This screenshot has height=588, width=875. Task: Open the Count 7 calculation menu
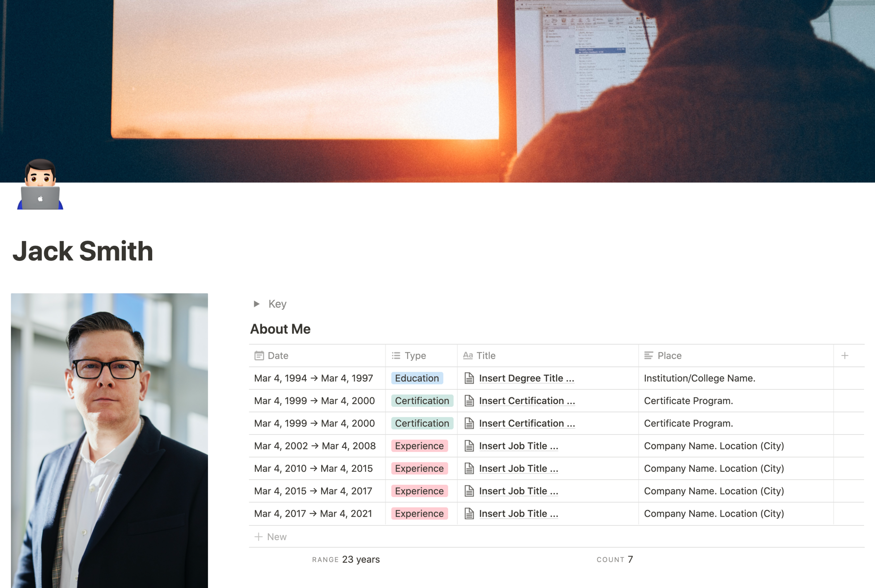(615, 559)
